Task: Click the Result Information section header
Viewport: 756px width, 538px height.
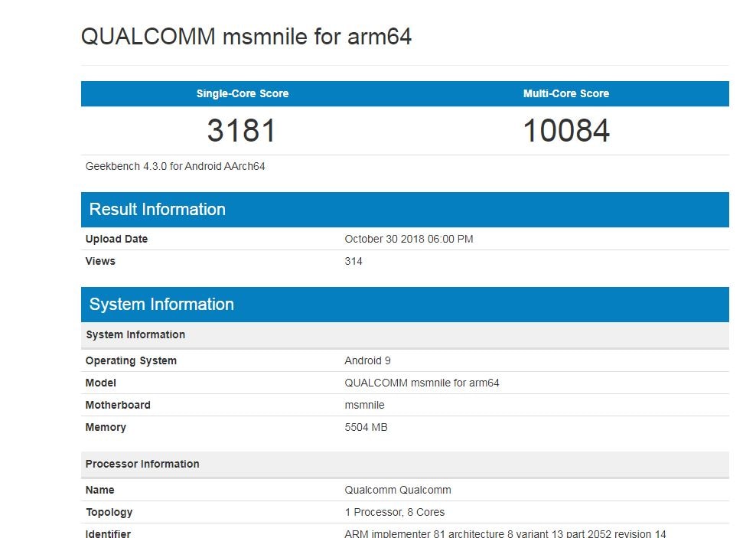Action: (405, 210)
